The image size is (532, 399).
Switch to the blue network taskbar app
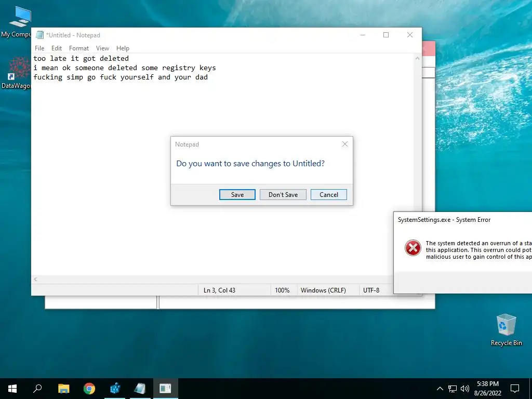115,389
